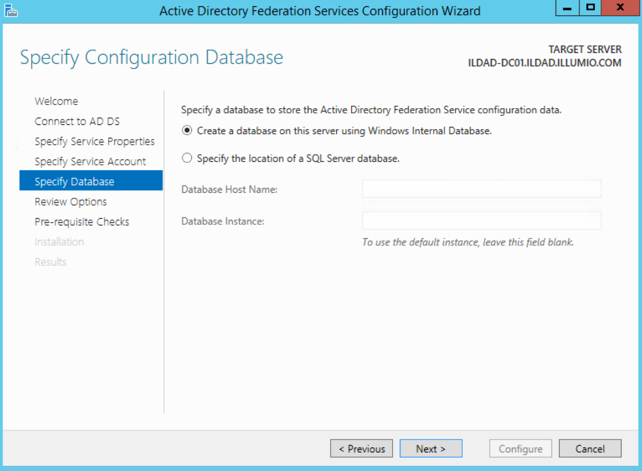Click the Database Host Name field
This screenshot has width=642, height=471.
click(482, 189)
